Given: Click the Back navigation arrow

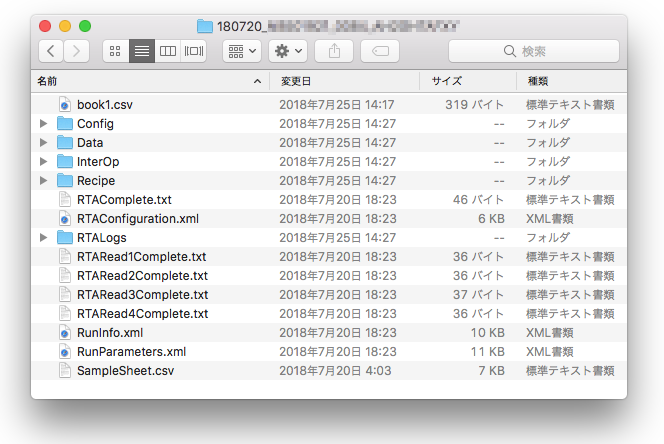Looking at the screenshot, I should click(50, 50).
